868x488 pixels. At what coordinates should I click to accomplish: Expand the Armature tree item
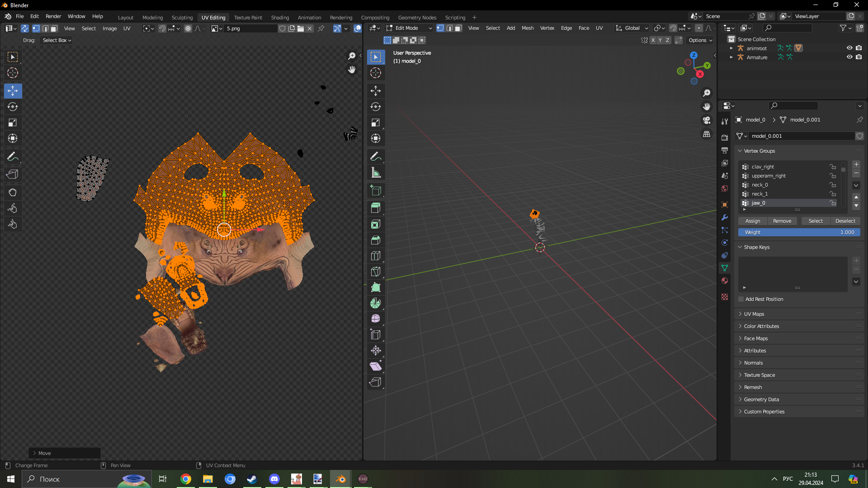click(x=731, y=57)
